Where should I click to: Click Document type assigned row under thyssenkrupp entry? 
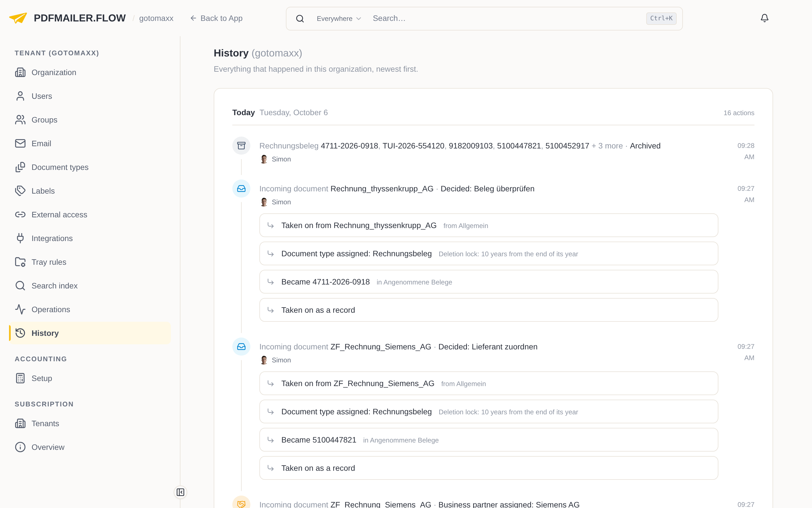coord(489,254)
